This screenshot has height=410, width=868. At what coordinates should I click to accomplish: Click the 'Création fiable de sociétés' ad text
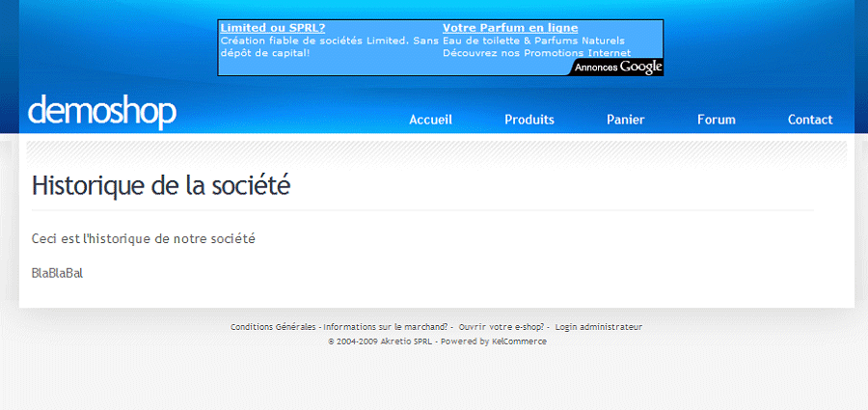(328, 41)
